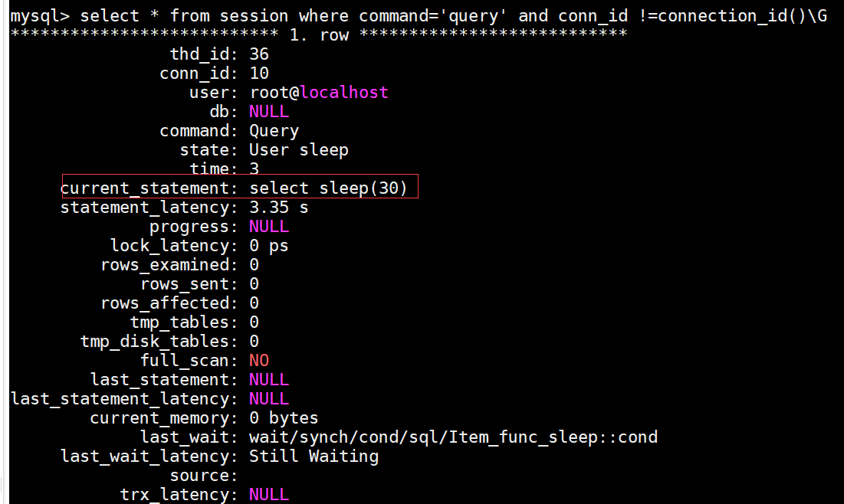Click the mysql> prompt text
844x504 pixels.
pyautogui.click(x=40, y=16)
